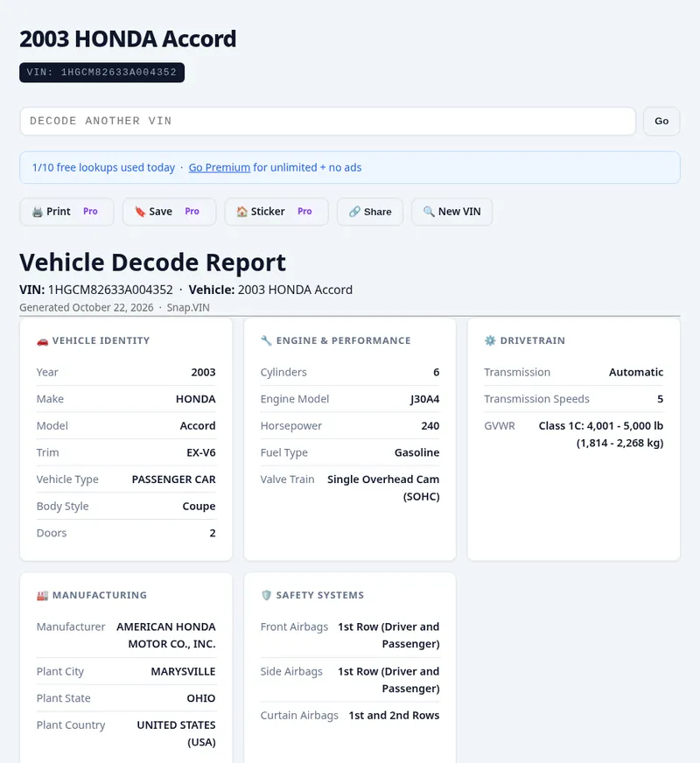Click the Horsepower value '240'
Screen dimensions: 700x763
click(x=430, y=426)
